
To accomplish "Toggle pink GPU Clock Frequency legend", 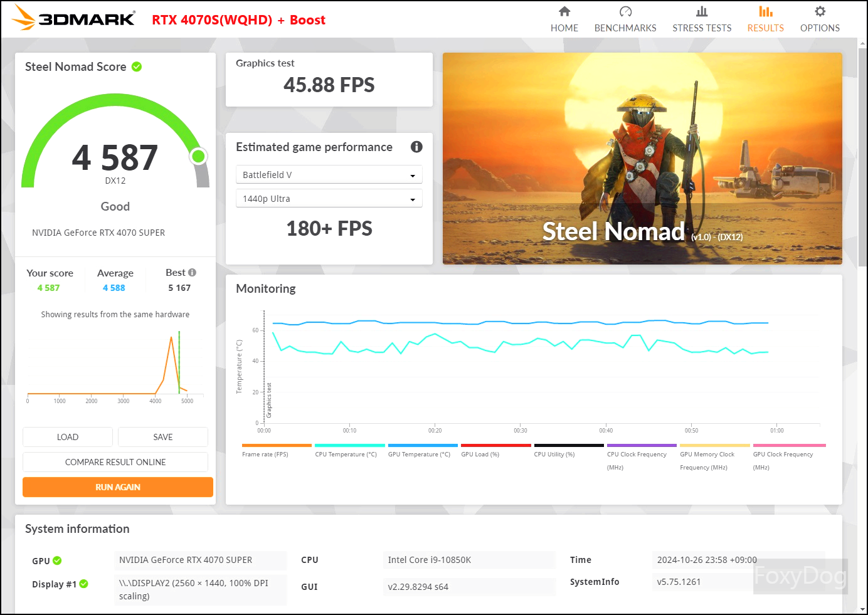I will point(789,458).
